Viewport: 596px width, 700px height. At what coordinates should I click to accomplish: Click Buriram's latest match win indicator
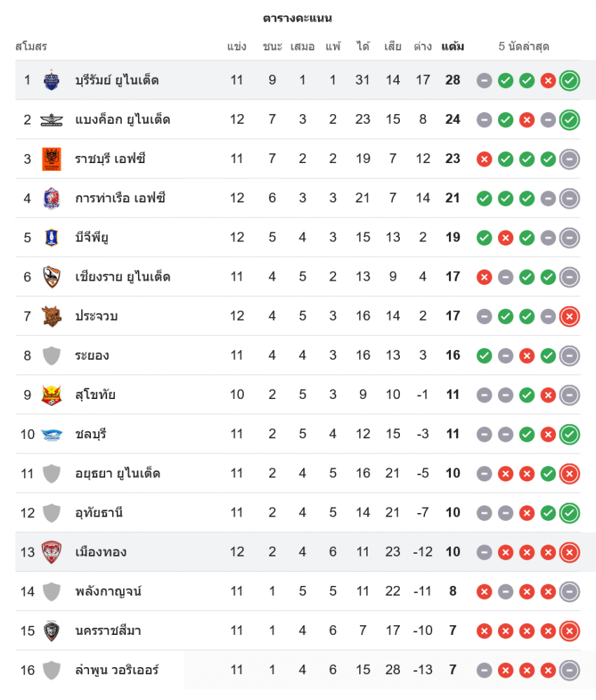point(569,80)
